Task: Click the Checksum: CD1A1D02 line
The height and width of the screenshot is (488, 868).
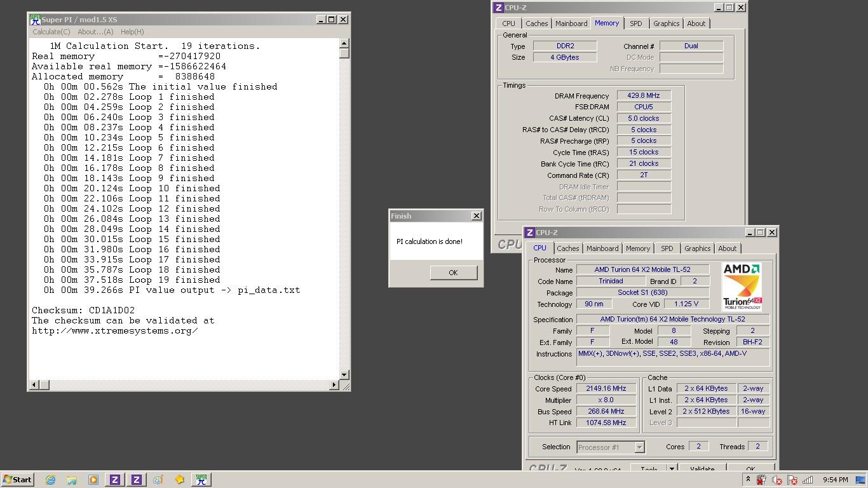Action: [83, 310]
